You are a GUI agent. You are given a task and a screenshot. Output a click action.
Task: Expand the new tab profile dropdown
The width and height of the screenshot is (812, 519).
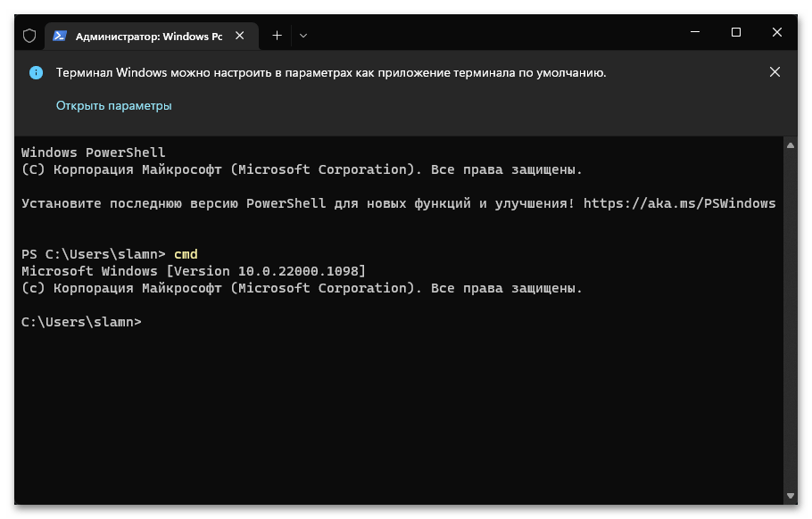pos(303,36)
